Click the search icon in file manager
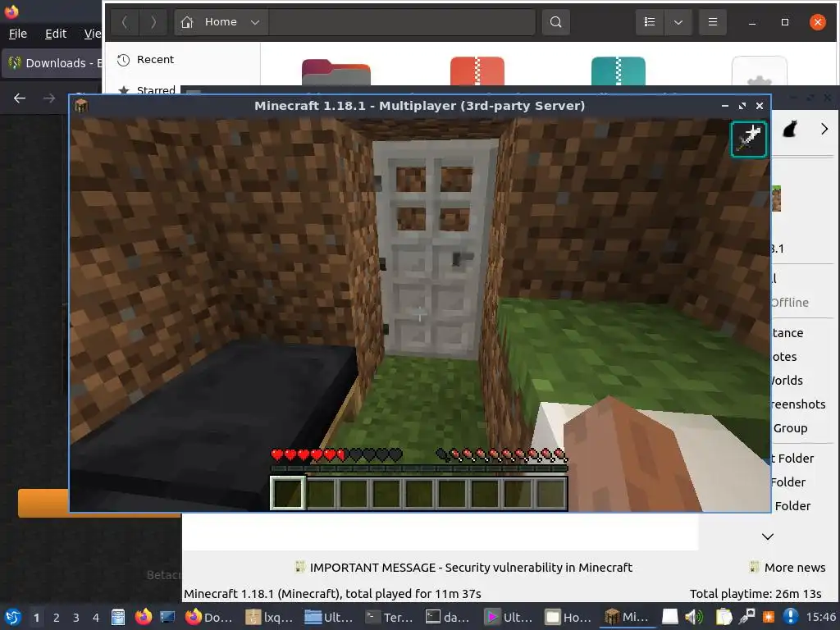This screenshot has height=630, width=840. click(555, 22)
